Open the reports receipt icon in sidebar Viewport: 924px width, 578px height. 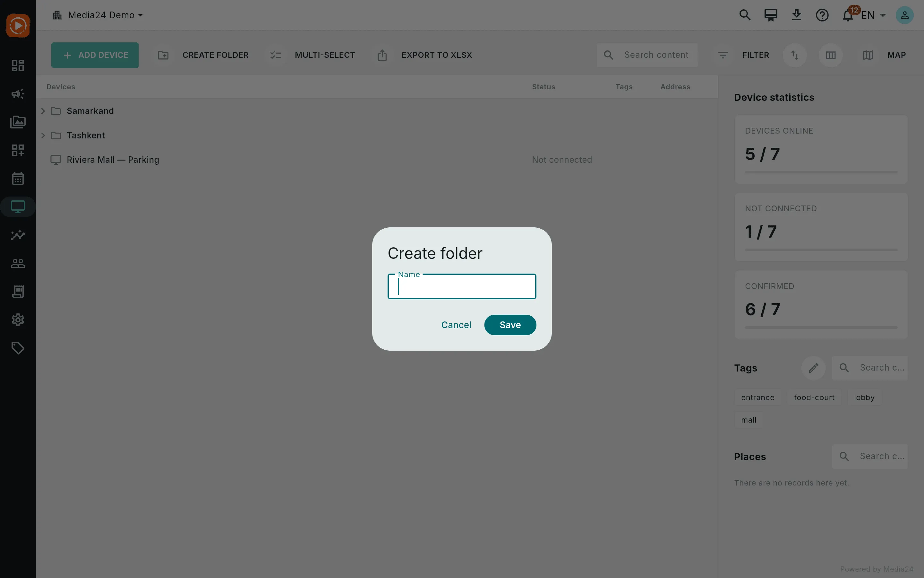(18, 292)
